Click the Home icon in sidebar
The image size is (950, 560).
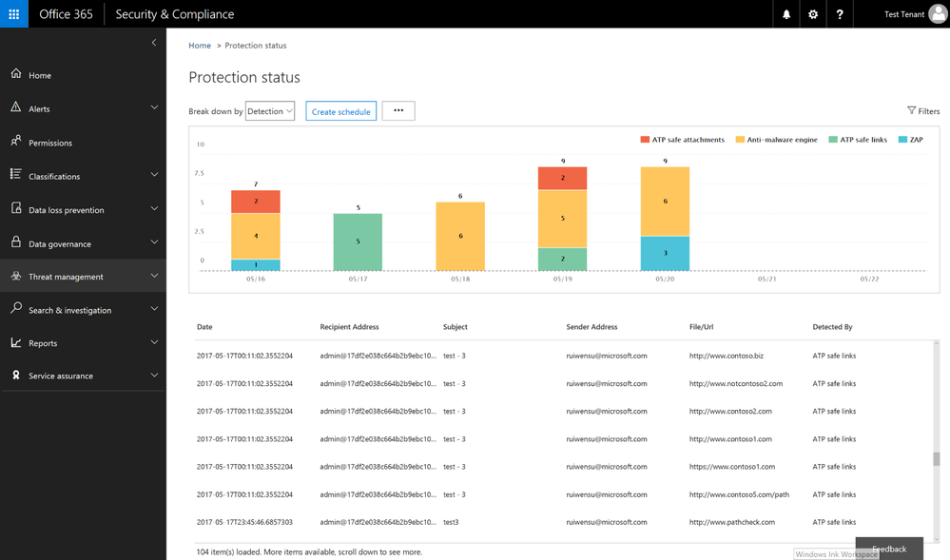click(16, 74)
